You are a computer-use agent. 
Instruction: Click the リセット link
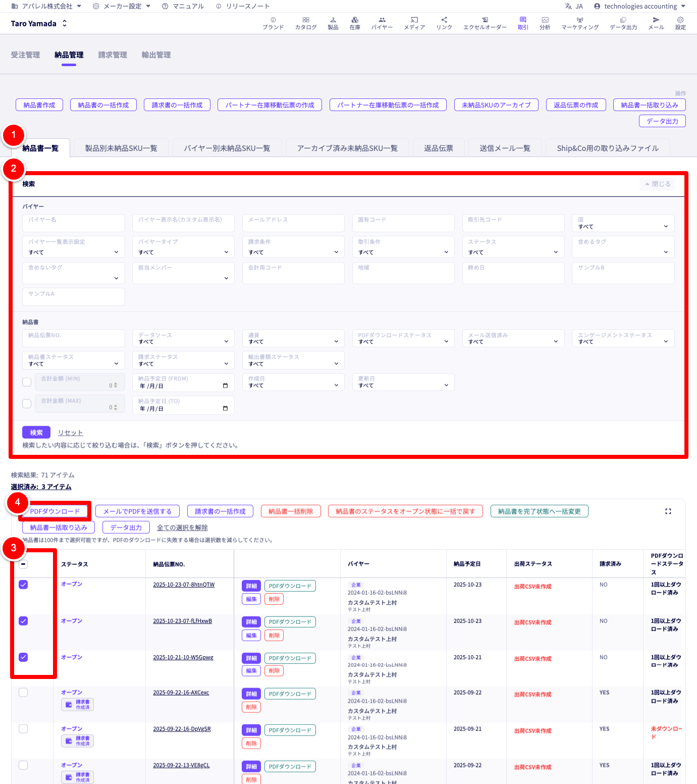point(70,433)
